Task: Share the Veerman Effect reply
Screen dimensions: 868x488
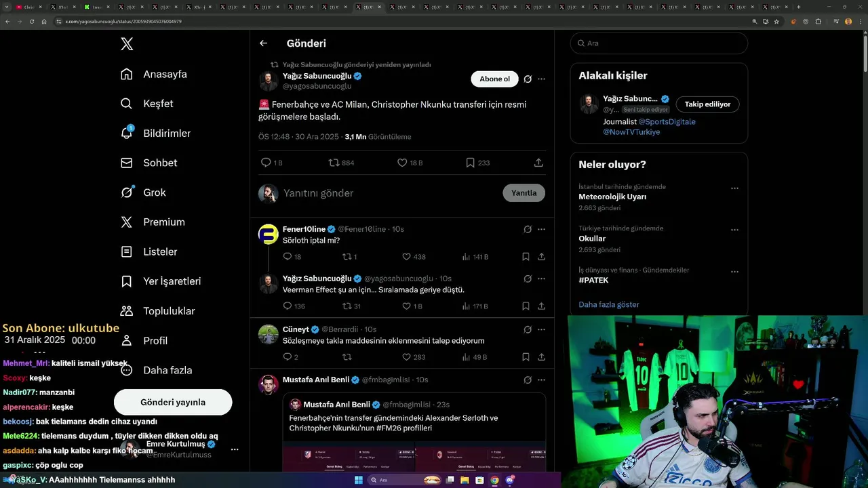Action: (541, 306)
